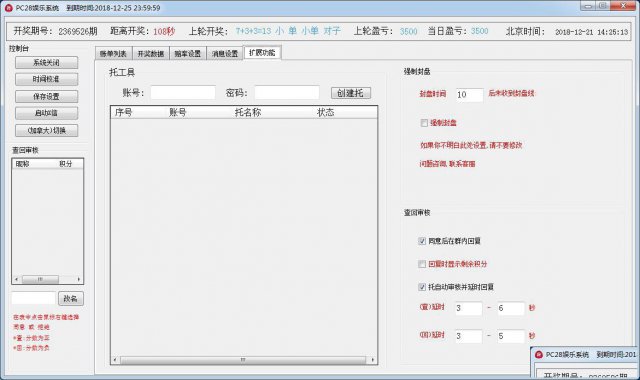Click the 时间校准 button
Viewport: 640px width, 380px height.
pyautogui.click(x=47, y=79)
